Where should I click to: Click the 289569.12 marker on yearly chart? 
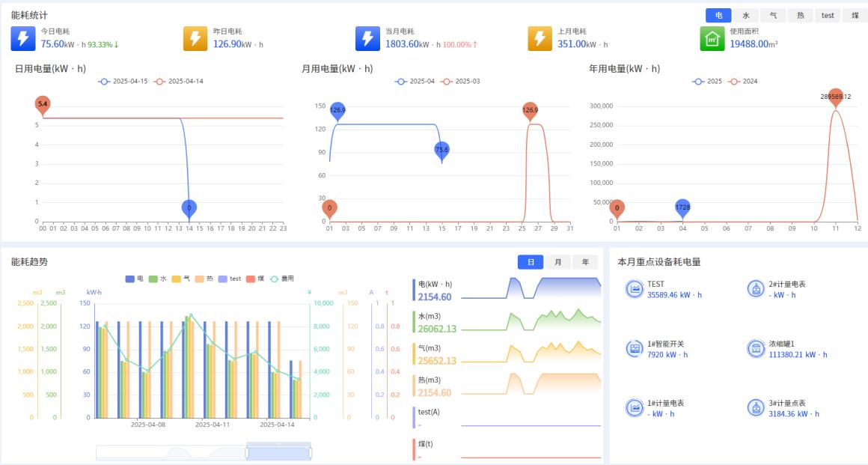coord(835,97)
